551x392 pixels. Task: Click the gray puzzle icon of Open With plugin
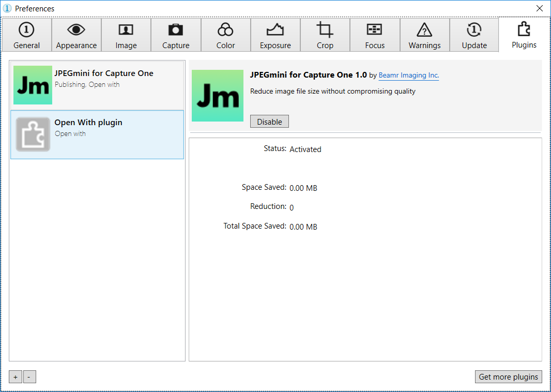pos(33,134)
